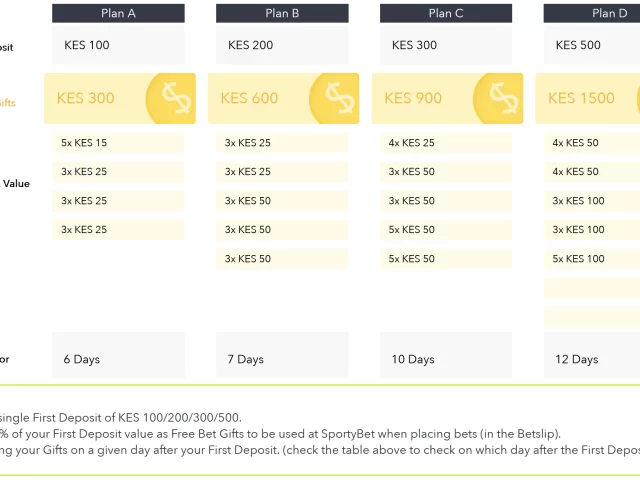This screenshot has height=480, width=640.
Task: Click the coin icon on KES 300 gift
Action: coord(171,98)
